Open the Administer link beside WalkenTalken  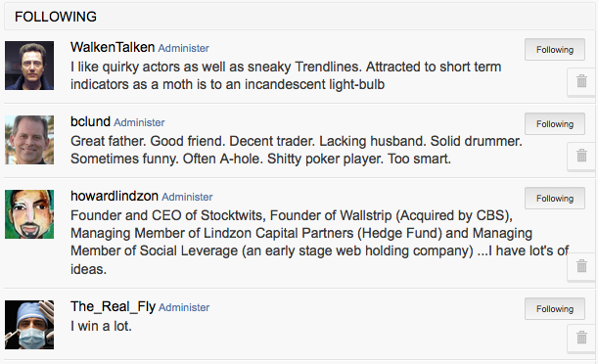click(183, 48)
